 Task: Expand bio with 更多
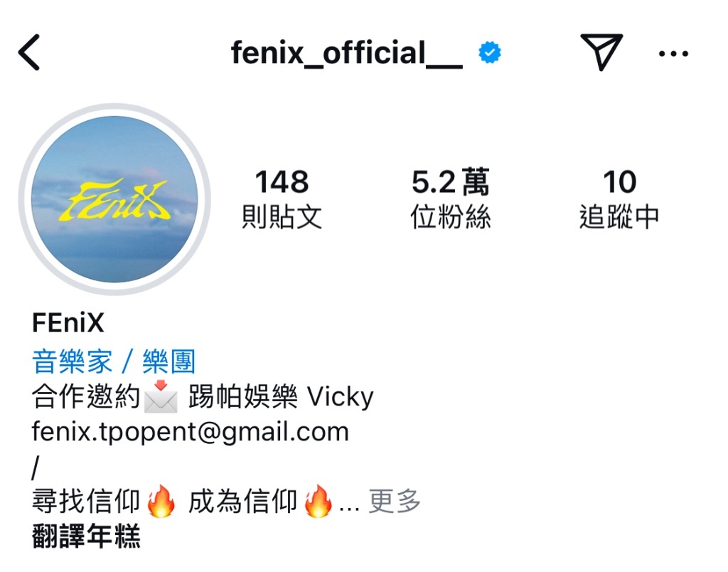coord(395,501)
